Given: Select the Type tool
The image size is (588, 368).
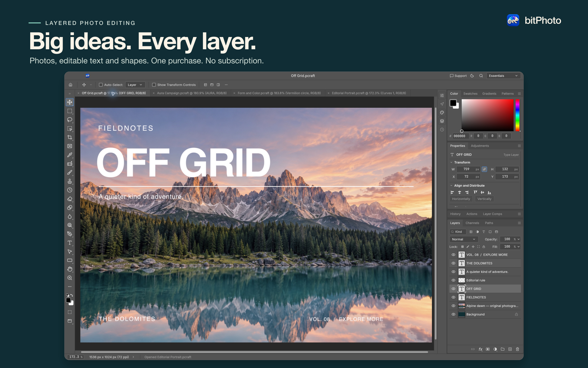Looking at the screenshot, I should coord(70,243).
